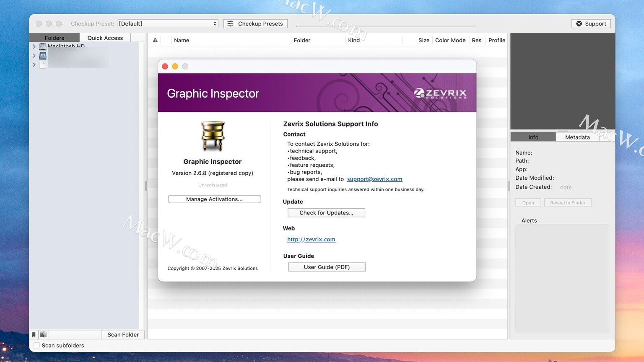Viewport: 644px width, 362px height.
Task: Expand the Macintosh HD tree item
Action: tap(34, 47)
